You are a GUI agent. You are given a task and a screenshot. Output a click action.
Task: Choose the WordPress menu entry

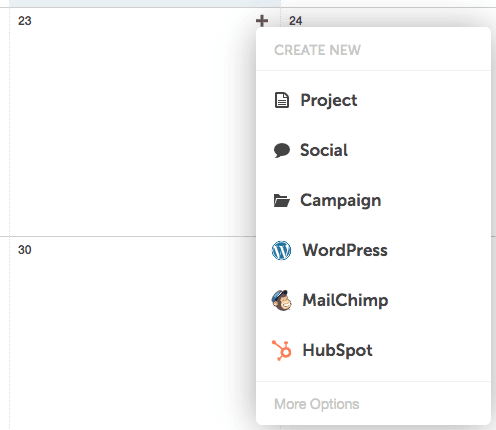[373, 250]
